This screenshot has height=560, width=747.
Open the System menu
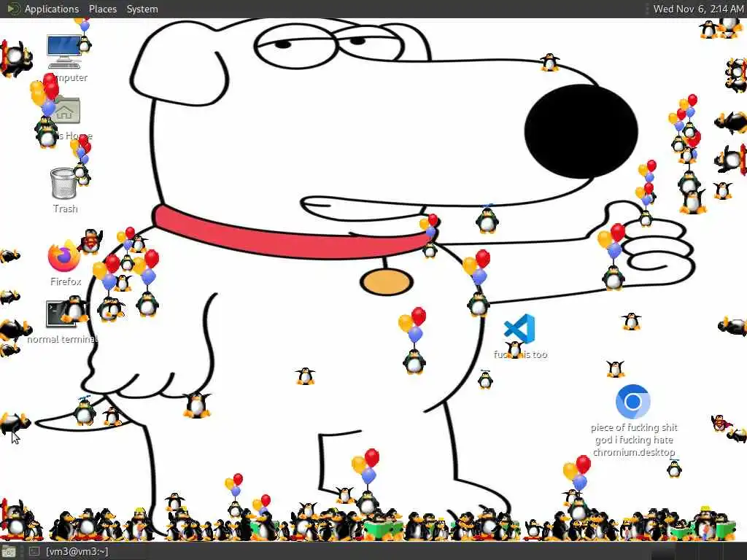tap(142, 9)
